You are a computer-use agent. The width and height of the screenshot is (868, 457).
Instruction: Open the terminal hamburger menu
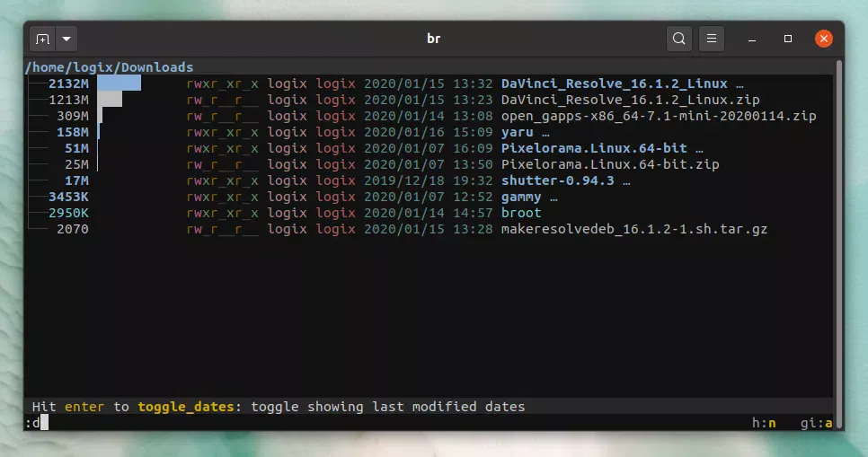pyautogui.click(x=712, y=39)
